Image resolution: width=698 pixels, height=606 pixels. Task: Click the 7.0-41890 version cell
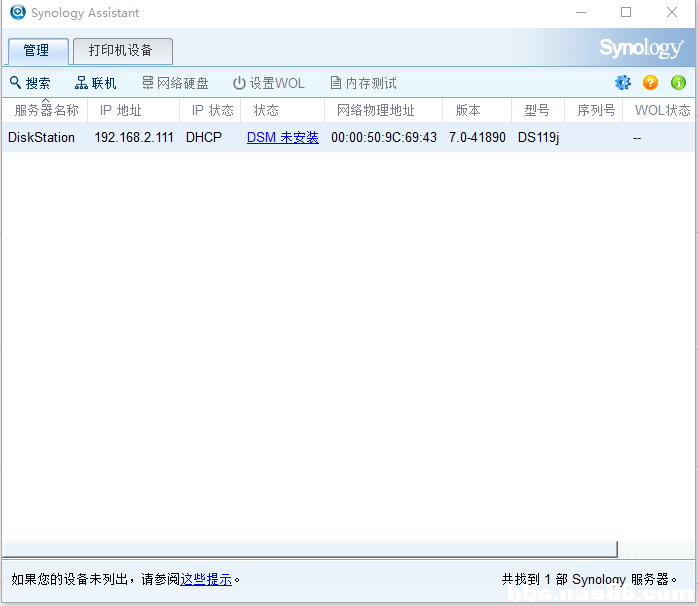pyautogui.click(x=477, y=137)
